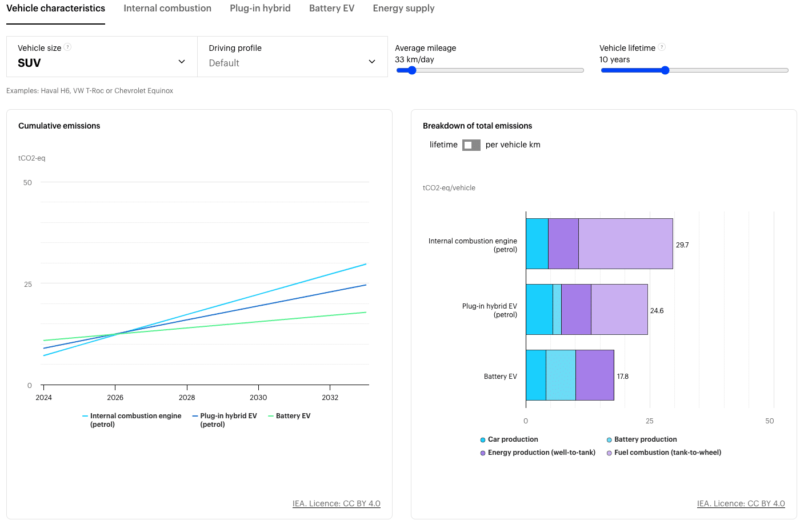Click the Vehicle lifetime help icon

pyautogui.click(x=662, y=47)
